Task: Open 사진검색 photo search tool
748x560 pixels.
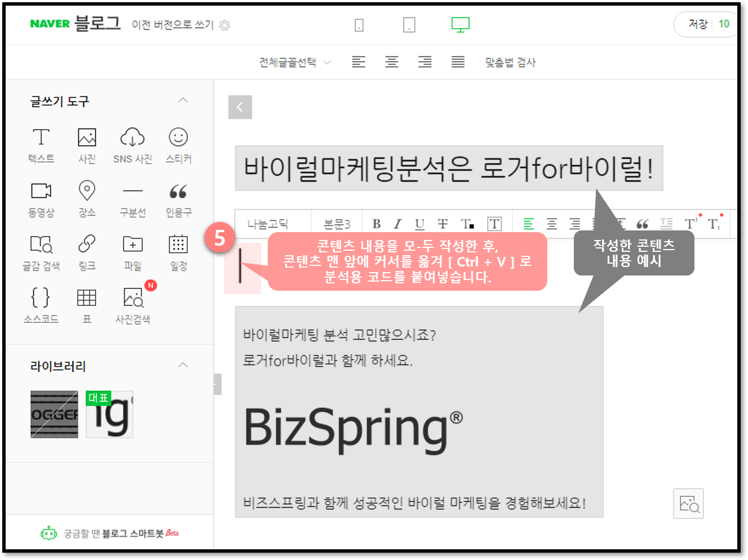Action: [x=132, y=305]
